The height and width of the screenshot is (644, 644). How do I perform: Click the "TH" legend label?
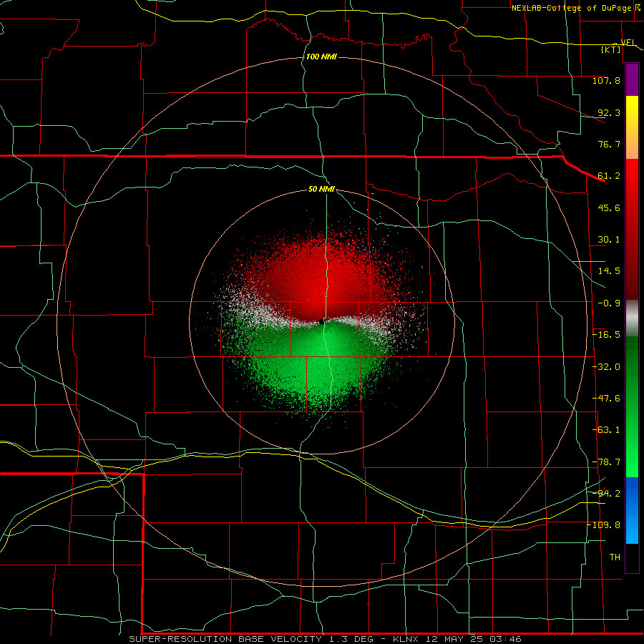tap(615, 557)
